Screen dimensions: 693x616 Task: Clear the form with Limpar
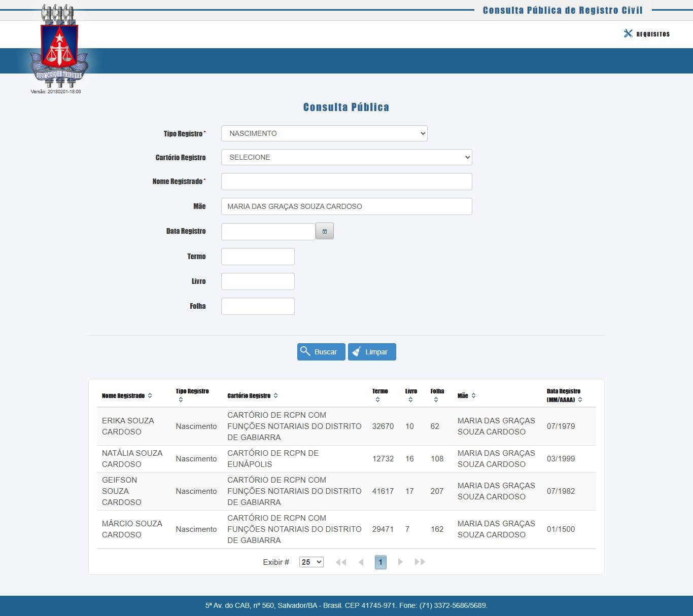pyautogui.click(x=372, y=352)
